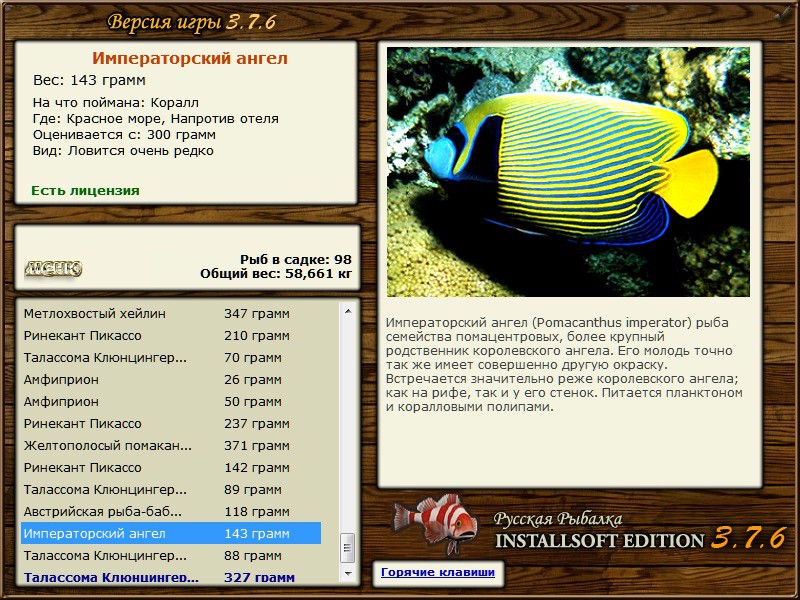Select Метлохвостый хейлин 347 грамм row
Viewport: 800px width, 600px height.
(171, 314)
